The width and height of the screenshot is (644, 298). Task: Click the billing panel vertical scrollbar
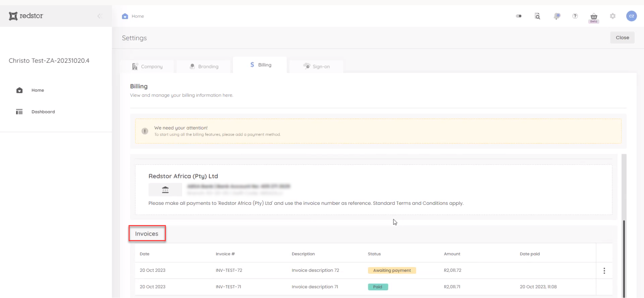tap(624, 259)
